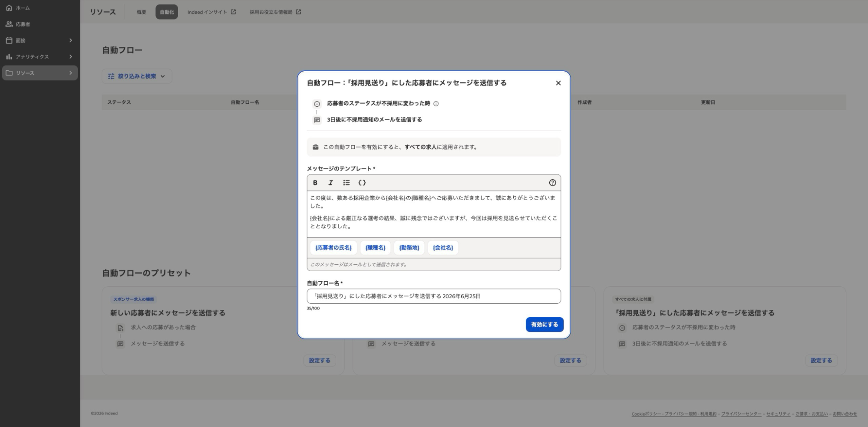The width and height of the screenshot is (868, 427).
Task: Click the 応募者 people icon
Action: tap(9, 24)
